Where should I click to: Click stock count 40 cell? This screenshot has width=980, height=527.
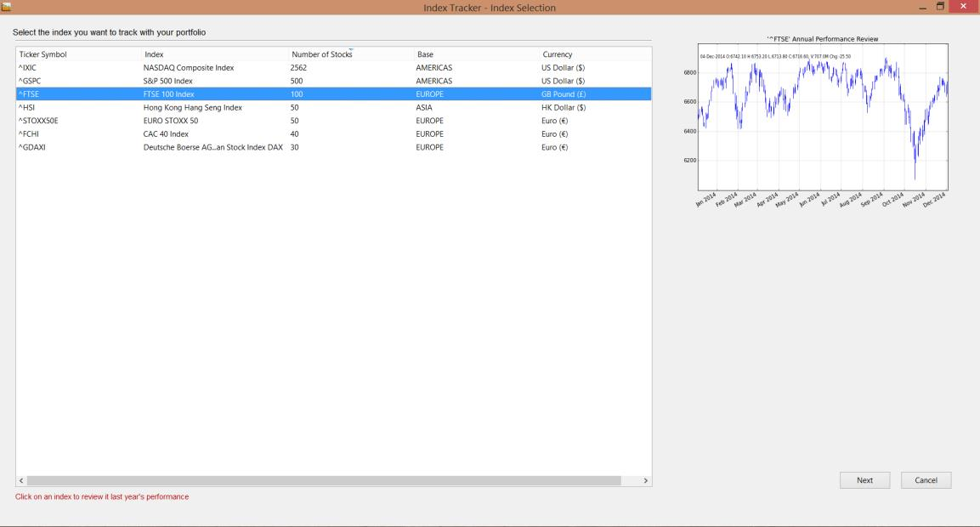tap(294, 133)
